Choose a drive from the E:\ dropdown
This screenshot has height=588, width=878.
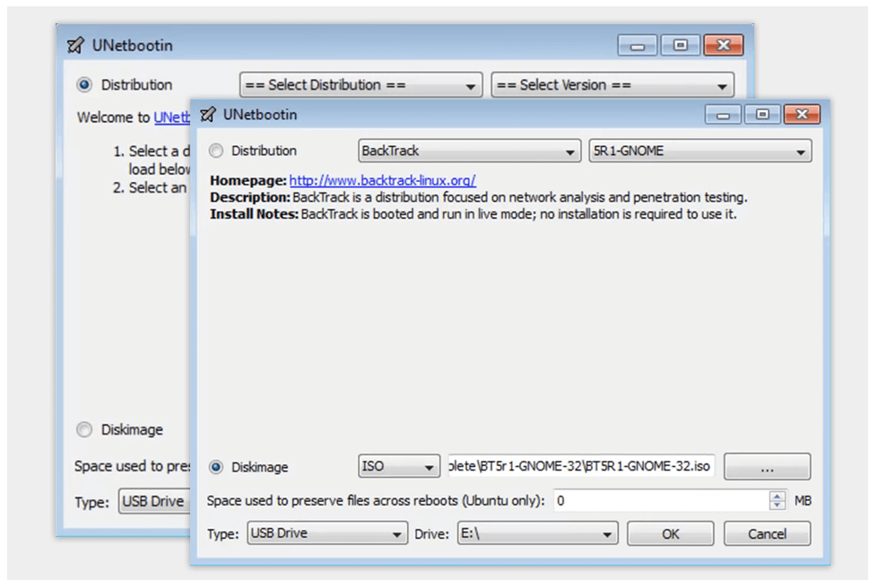537,534
